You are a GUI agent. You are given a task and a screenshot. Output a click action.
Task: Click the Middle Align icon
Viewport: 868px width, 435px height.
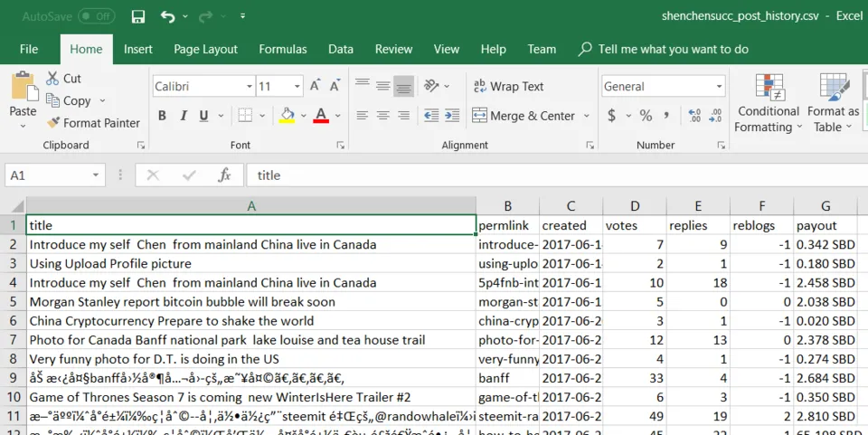coord(383,86)
